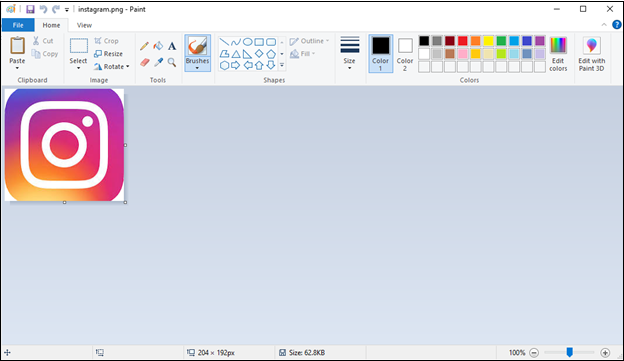This screenshot has height=361, width=624.
Task: Click the Zoom out minus button
Action: click(x=534, y=353)
